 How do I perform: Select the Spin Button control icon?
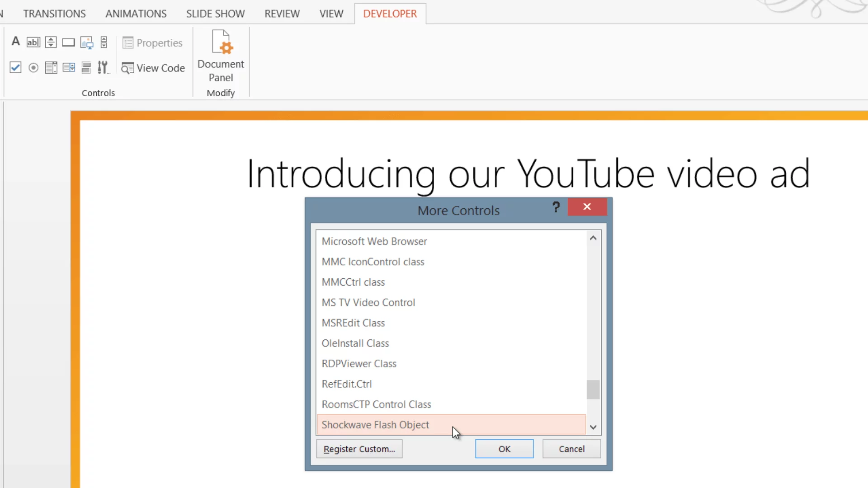point(51,42)
